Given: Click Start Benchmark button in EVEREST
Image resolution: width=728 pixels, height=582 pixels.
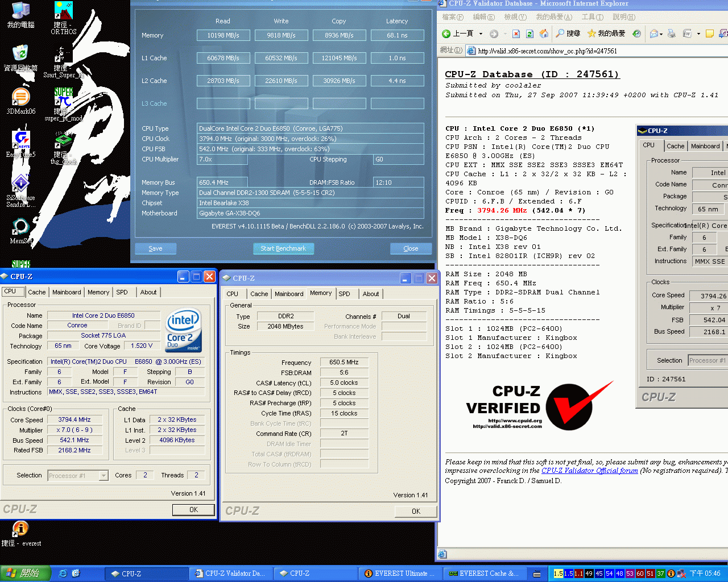Looking at the screenshot, I should click(x=283, y=248).
